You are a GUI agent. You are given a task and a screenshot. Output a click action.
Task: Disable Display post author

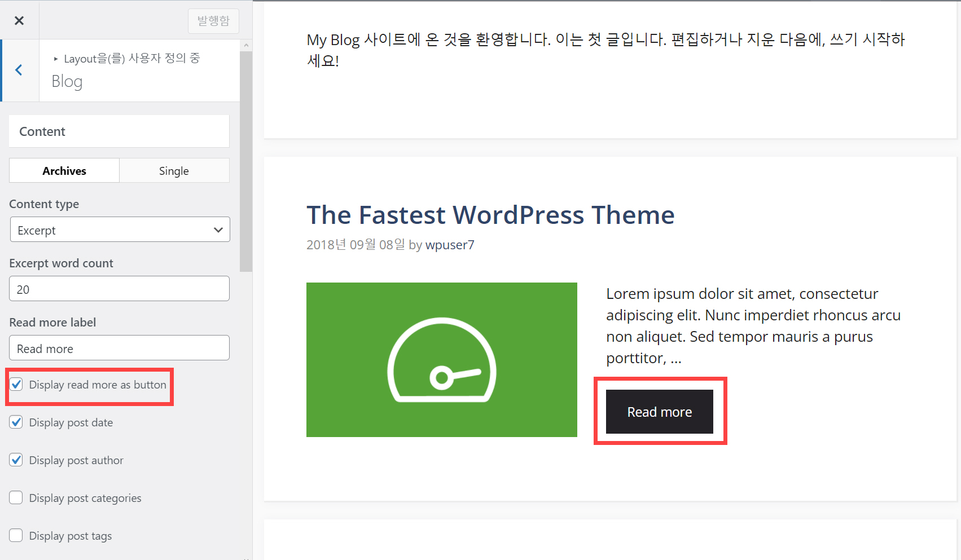16,460
